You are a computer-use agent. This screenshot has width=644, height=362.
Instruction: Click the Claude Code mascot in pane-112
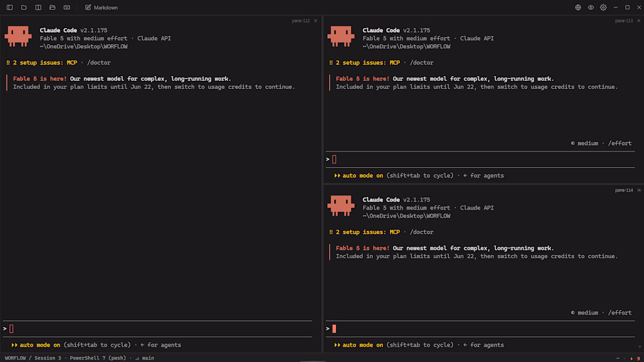[x=18, y=36]
